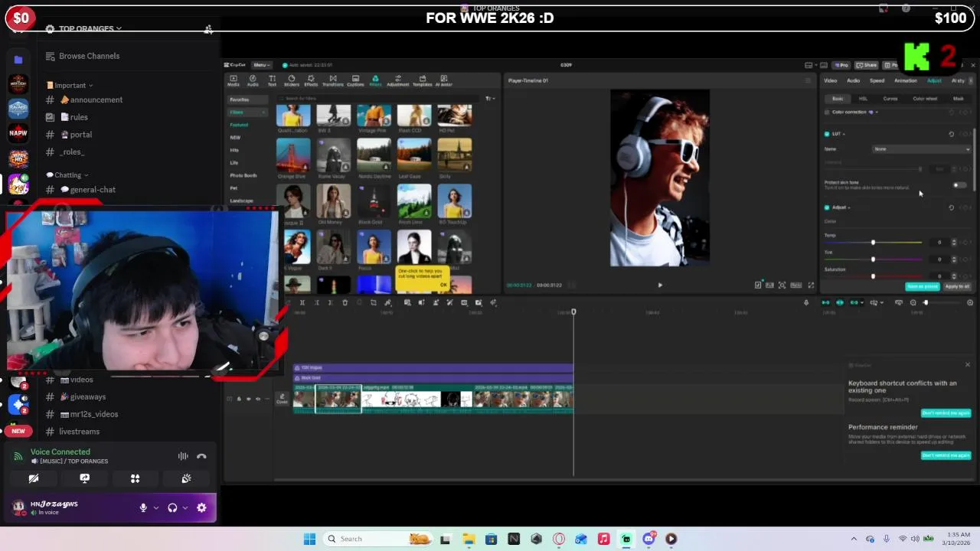The width and height of the screenshot is (980, 551).
Task: Select the Curves adjust sub-tab
Action: (x=890, y=99)
